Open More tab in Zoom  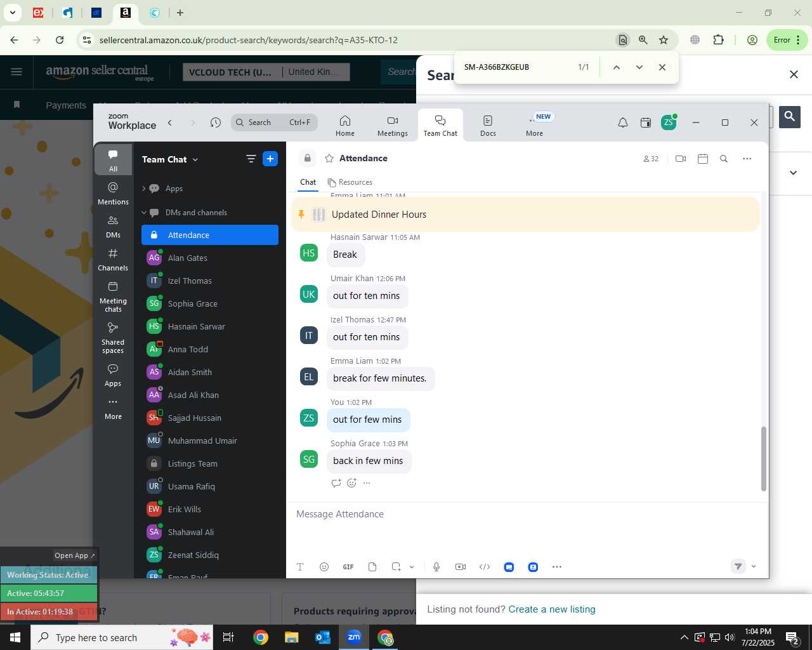(x=535, y=126)
